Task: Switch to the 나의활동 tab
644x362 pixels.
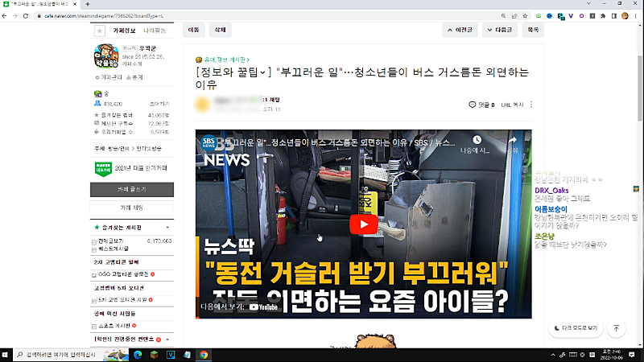Action: coord(155,31)
